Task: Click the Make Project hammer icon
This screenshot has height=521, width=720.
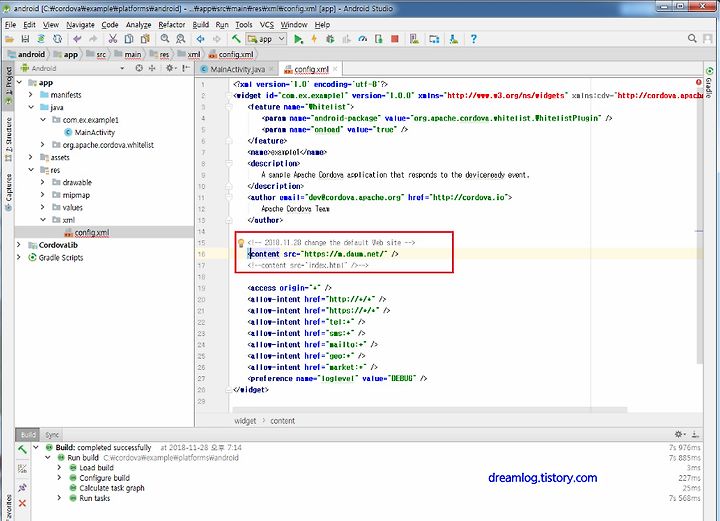Action: tap(236, 39)
